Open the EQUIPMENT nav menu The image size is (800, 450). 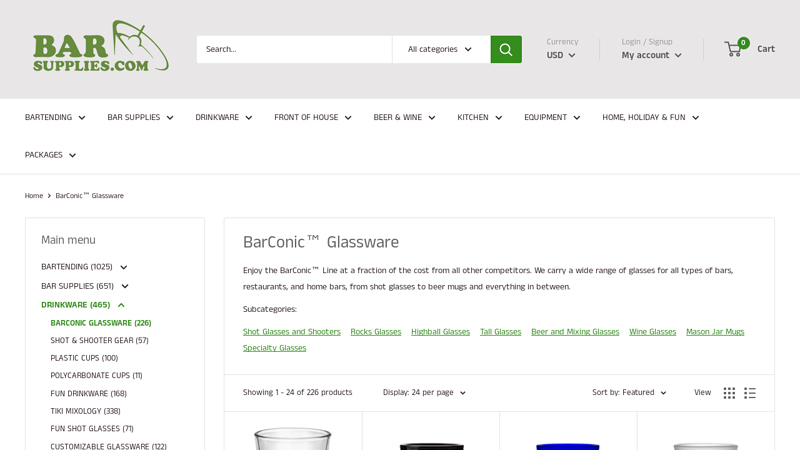[552, 117]
